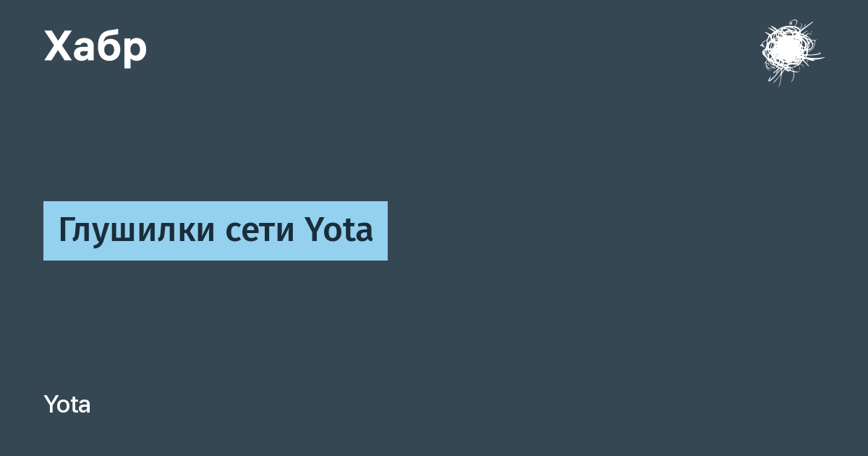Open the article 'Глушилки сети Yota'
This screenshot has height=456, width=868.
point(216,231)
